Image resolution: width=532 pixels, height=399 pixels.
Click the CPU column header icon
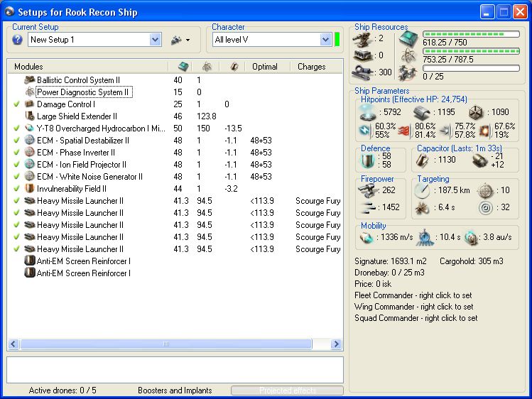click(183, 66)
